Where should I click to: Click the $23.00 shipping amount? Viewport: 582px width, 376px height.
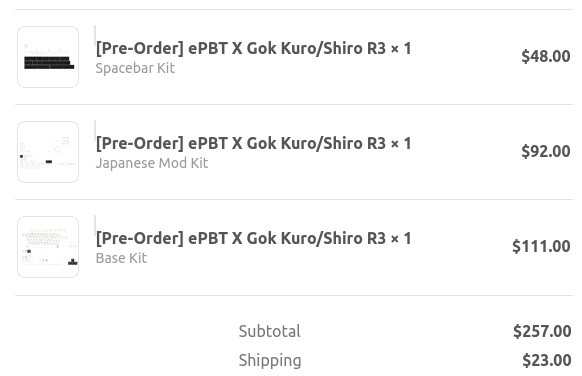coord(546,360)
